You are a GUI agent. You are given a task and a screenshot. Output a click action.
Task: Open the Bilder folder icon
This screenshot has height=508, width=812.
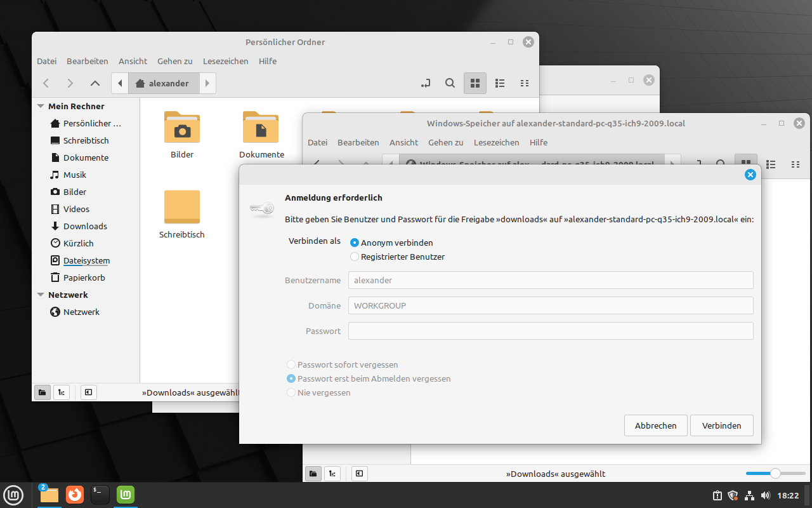182,135
